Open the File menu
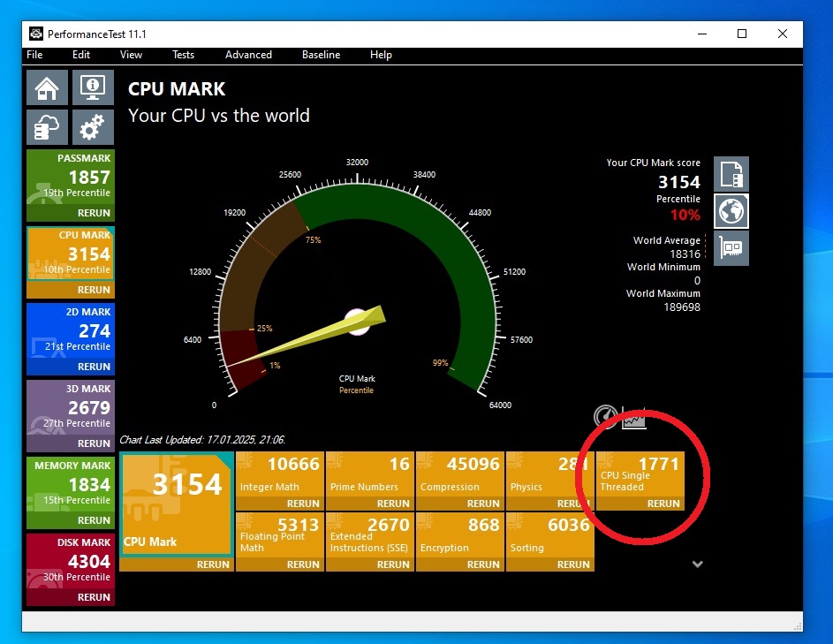The width and height of the screenshot is (833, 644). point(34,55)
